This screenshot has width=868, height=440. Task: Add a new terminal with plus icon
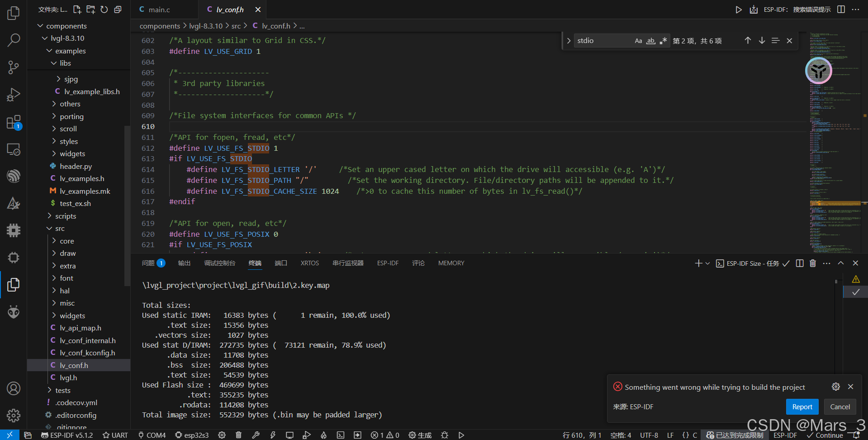tap(698, 263)
